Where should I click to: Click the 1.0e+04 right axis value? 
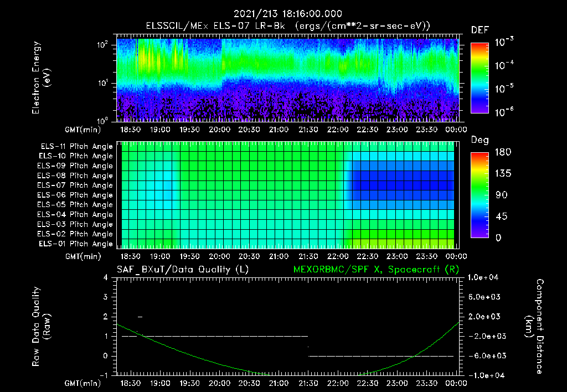pyautogui.click(x=483, y=277)
